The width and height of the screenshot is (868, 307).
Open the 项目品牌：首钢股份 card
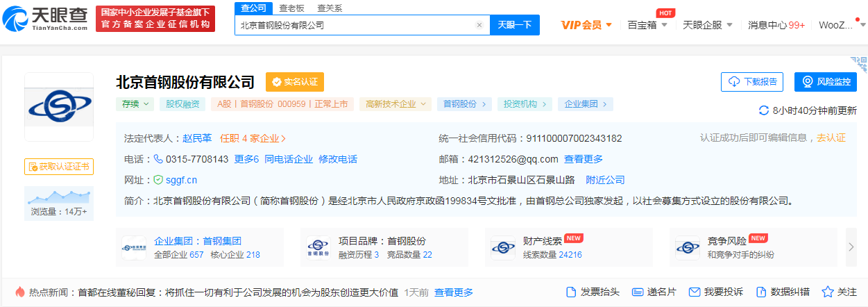pyautogui.click(x=384, y=247)
